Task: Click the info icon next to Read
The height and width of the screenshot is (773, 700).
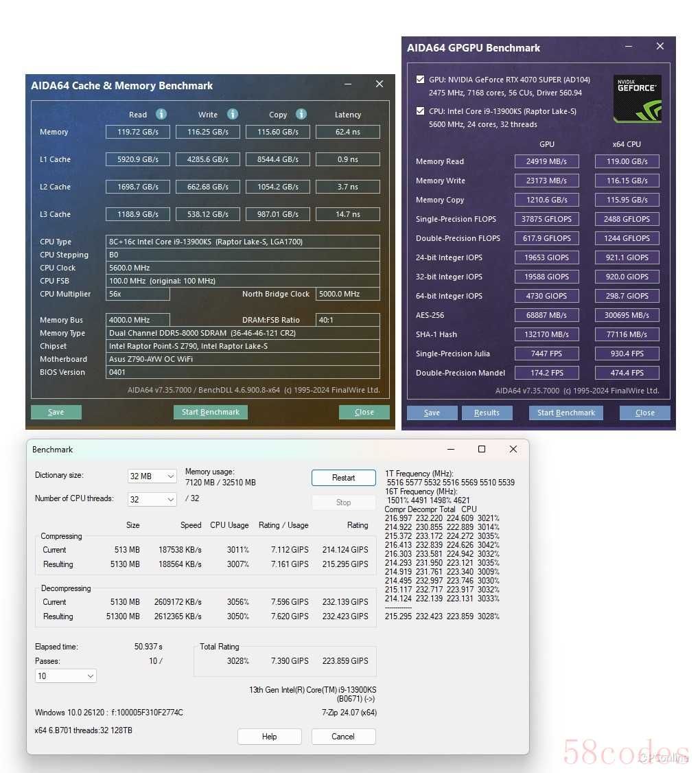Action: (161, 114)
